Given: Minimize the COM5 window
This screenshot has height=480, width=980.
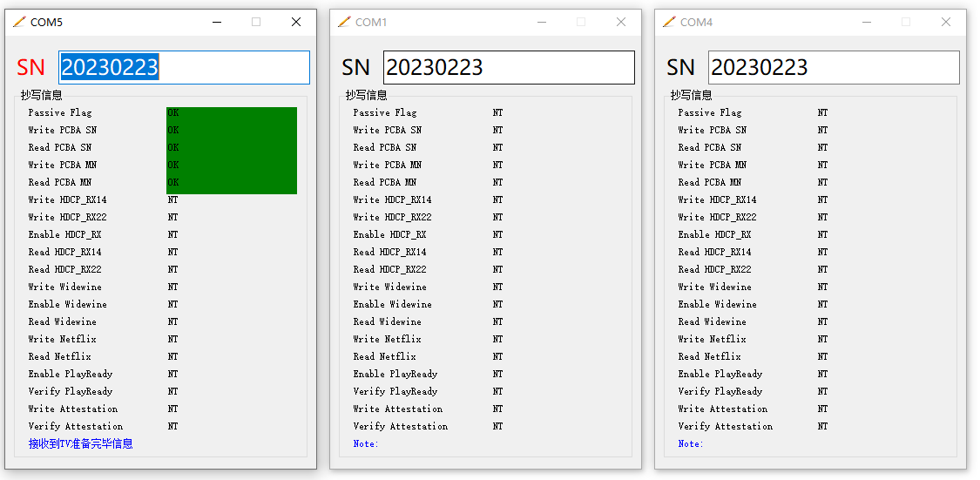Looking at the screenshot, I should click(216, 22).
